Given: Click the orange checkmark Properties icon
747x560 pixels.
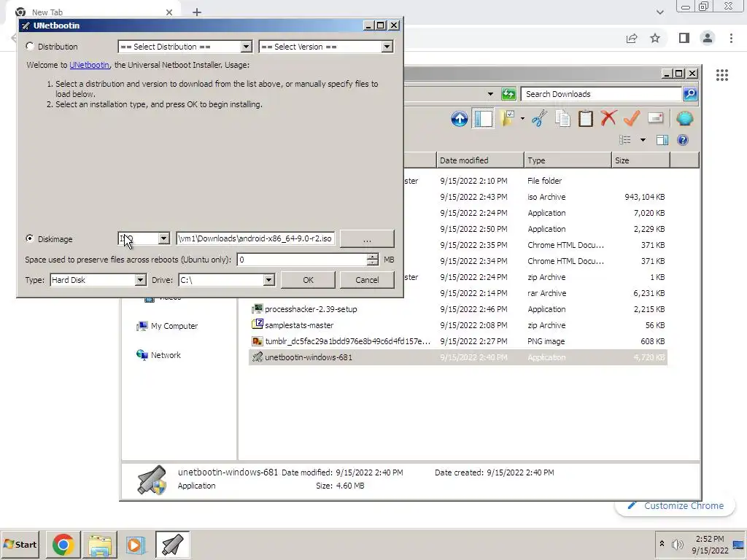Looking at the screenshot, I should tap(632, 118).
